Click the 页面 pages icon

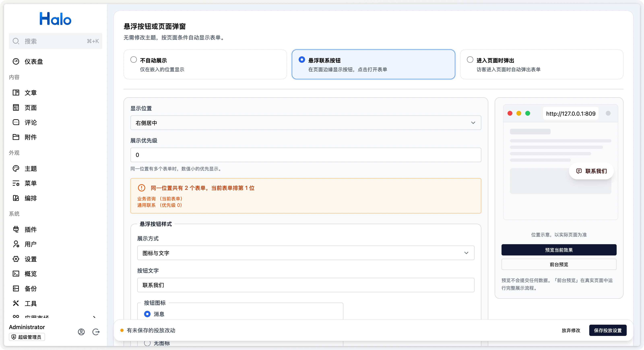click(16, 108)
